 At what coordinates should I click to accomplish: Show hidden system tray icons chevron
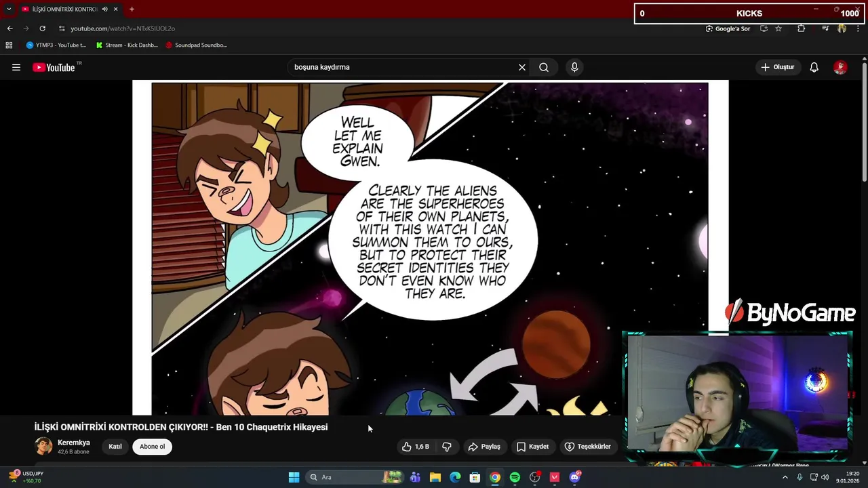click(785, 477)
